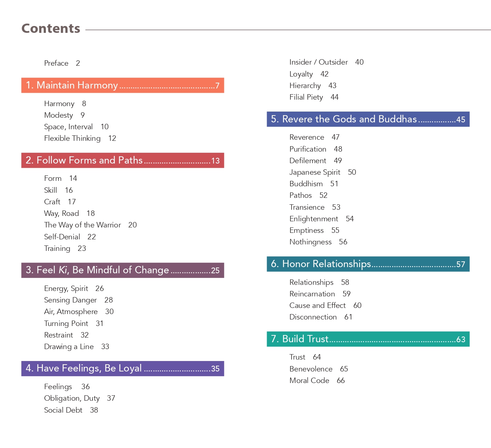Select the Enlightenment entry
Viewport: 491px width, 448px height.
322,219
